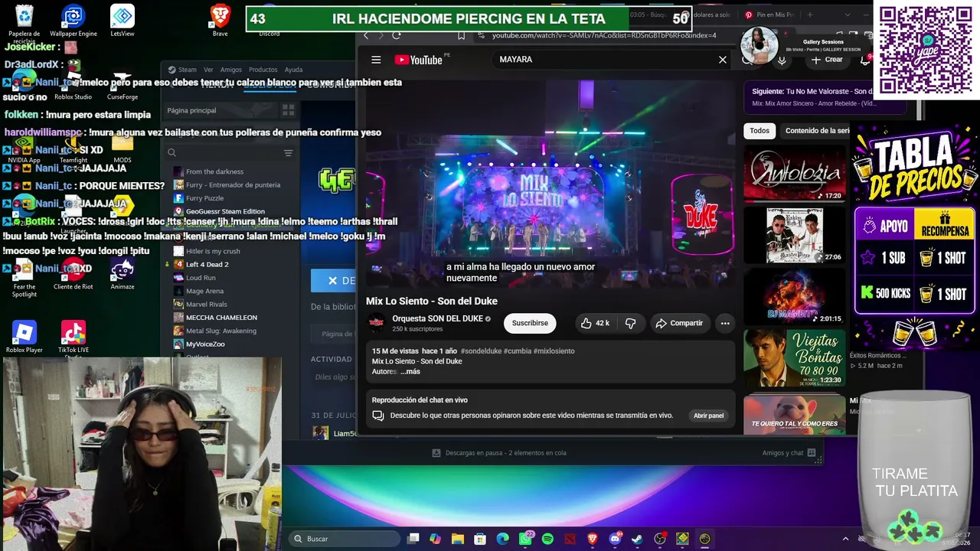Bookmark the current YouTube page
This screenshot has height=551, width=980.
[461, 35]
